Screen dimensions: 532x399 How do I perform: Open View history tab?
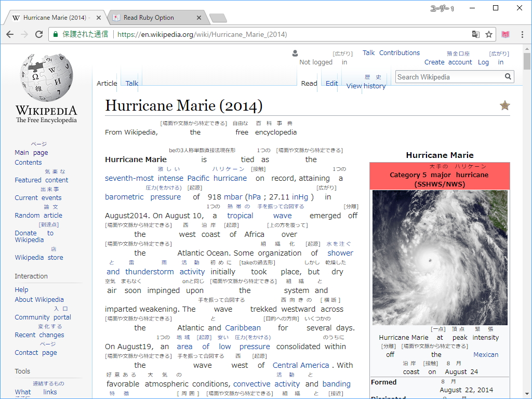click(366, 86)
